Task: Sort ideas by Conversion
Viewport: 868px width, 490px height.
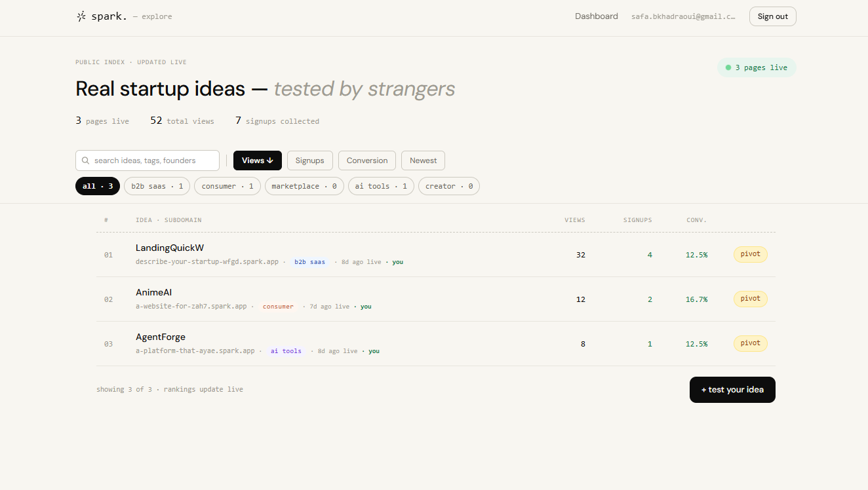Action: click(367, 160)
